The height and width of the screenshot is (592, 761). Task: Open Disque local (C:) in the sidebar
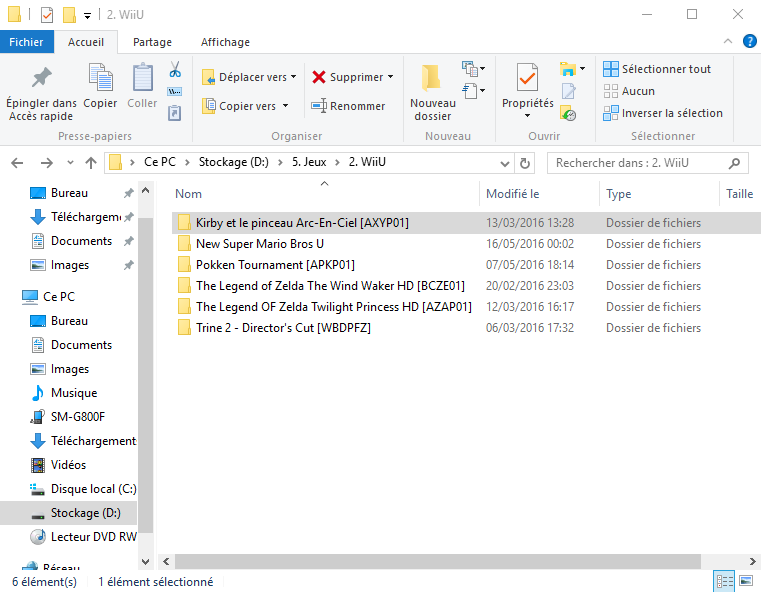[83, 489]
